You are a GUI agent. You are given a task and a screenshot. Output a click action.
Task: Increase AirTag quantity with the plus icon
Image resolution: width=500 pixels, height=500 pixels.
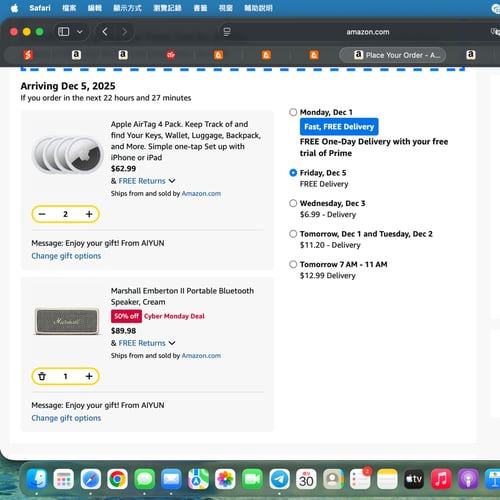pos(89,214)
